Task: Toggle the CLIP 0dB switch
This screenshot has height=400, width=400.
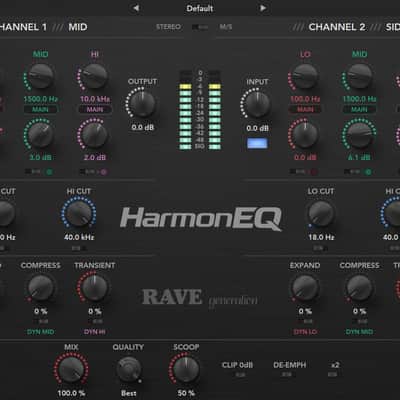Action: [240, 375]
